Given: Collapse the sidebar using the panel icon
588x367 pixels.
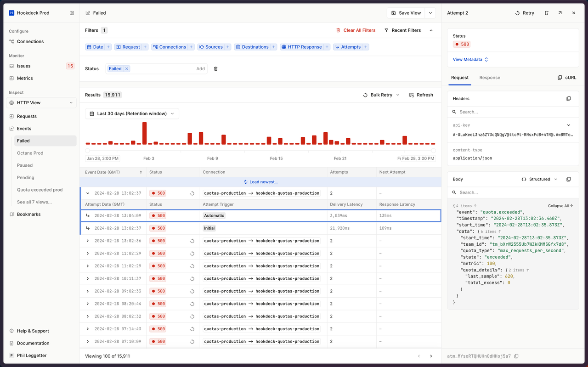Looking at the screenshot, I should coord(72,13).
